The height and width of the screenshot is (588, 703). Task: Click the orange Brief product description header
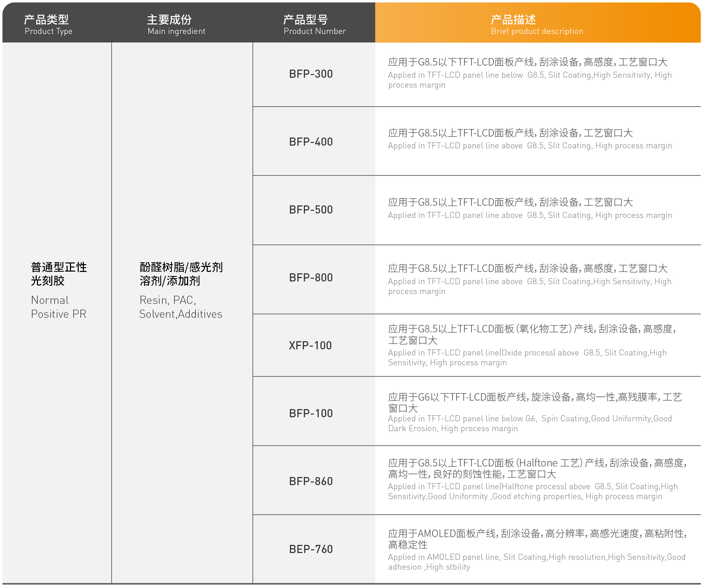click(x=537, y=24)
